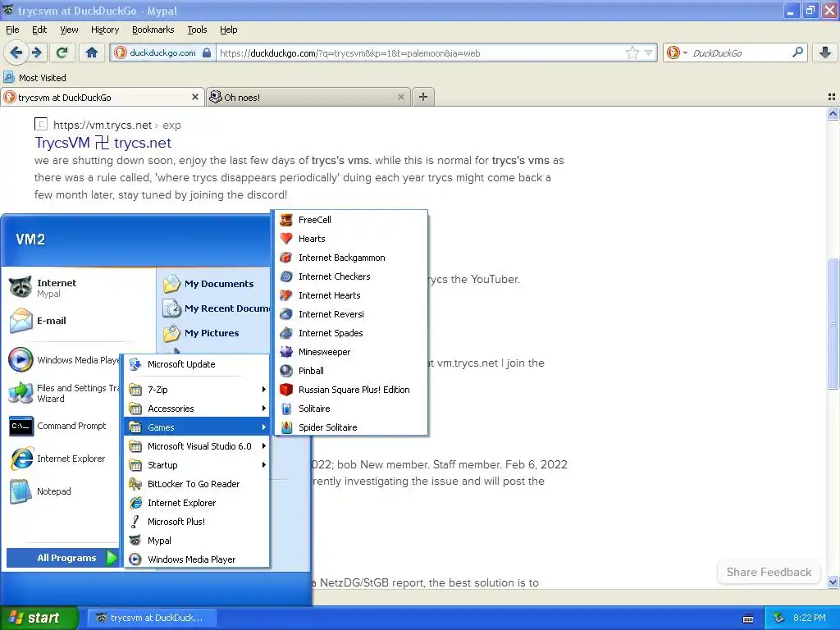Launch Minesweeper
Viewport: 840px width, 630px height.
[351, 352]
